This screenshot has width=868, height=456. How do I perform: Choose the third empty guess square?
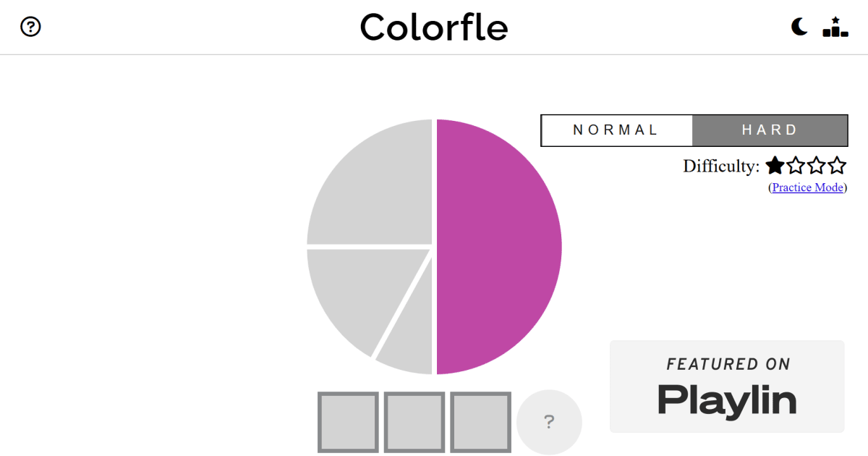pos(481,422)
